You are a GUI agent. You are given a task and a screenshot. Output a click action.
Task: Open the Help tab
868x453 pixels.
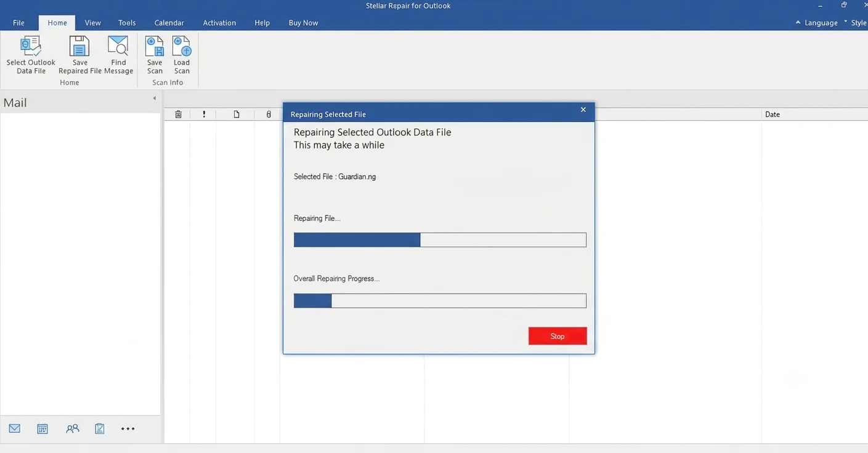262,23
